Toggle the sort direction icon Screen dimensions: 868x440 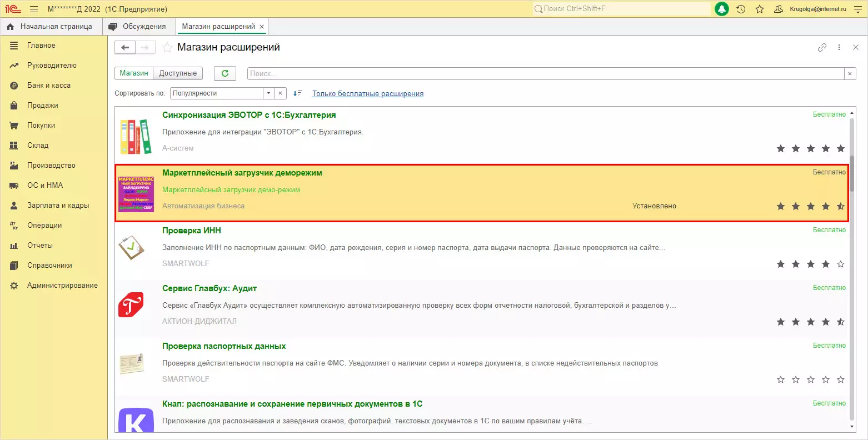(x=298, y=93)
